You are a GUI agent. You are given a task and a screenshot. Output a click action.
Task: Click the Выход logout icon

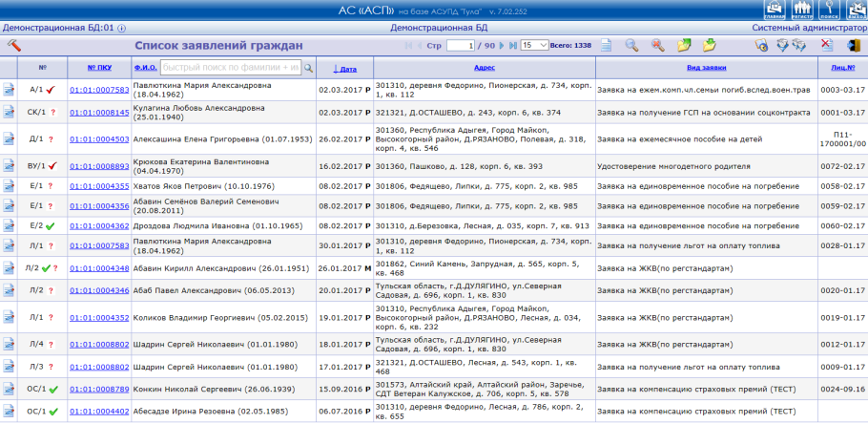point(854,11)
